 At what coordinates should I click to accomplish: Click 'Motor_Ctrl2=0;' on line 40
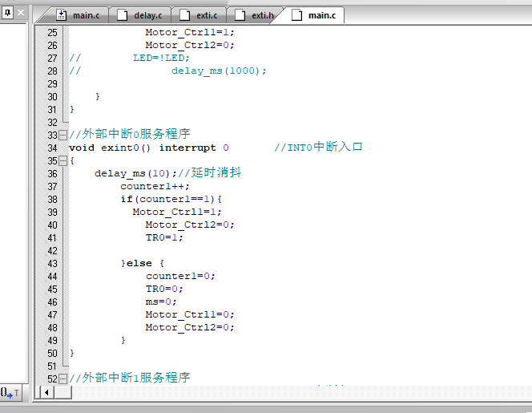(190, 225)
